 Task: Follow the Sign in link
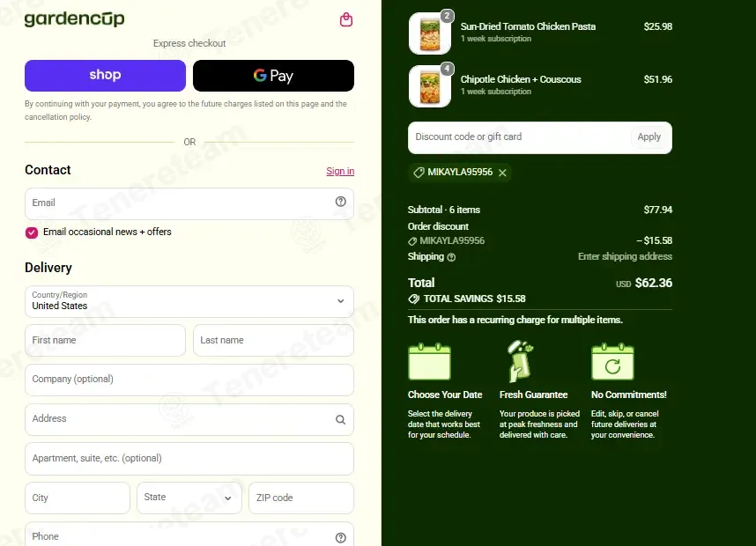[x=340, y=171]
